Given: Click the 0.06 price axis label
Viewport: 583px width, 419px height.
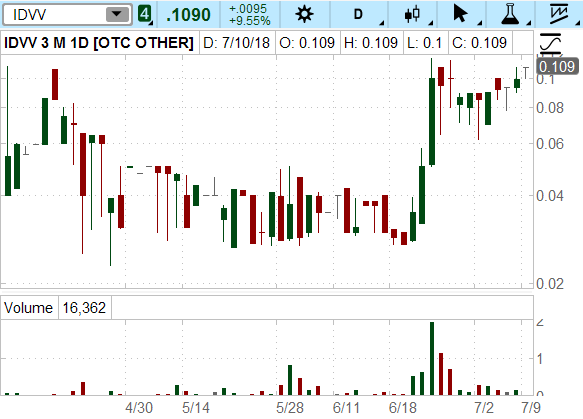Looking at the screenshot, I should 550,144.
